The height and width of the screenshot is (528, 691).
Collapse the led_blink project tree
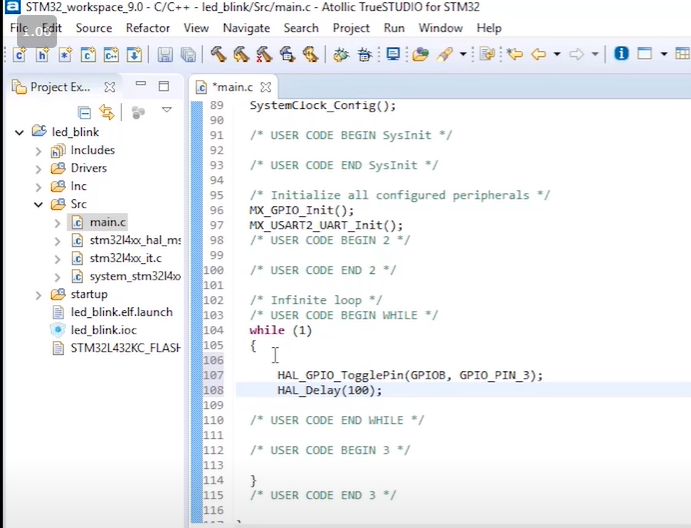19,132
